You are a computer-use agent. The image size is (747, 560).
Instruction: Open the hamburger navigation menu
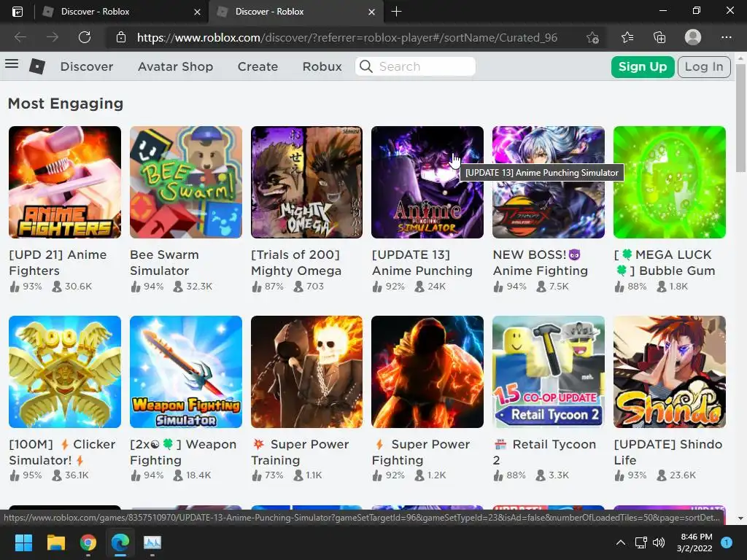coord(12,64)
